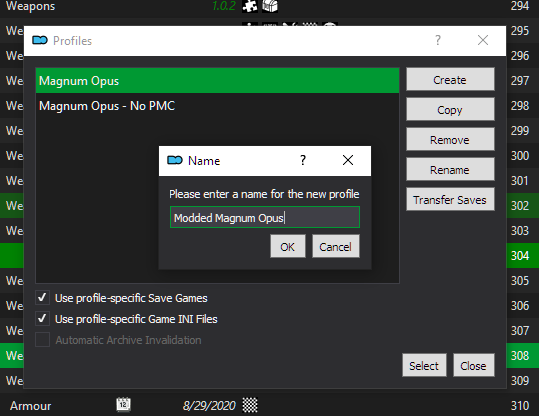539x416 pixels.
Task: Click the Remove profile button
Action: (450, 139)
